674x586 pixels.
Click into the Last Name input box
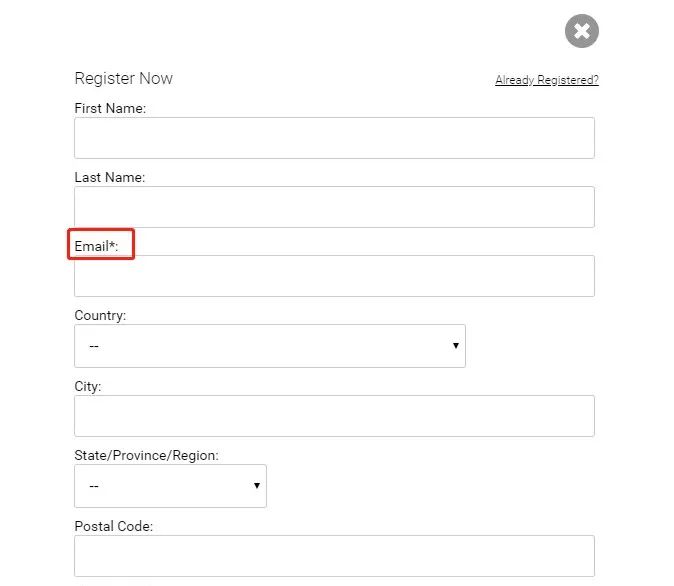[334, 207]
